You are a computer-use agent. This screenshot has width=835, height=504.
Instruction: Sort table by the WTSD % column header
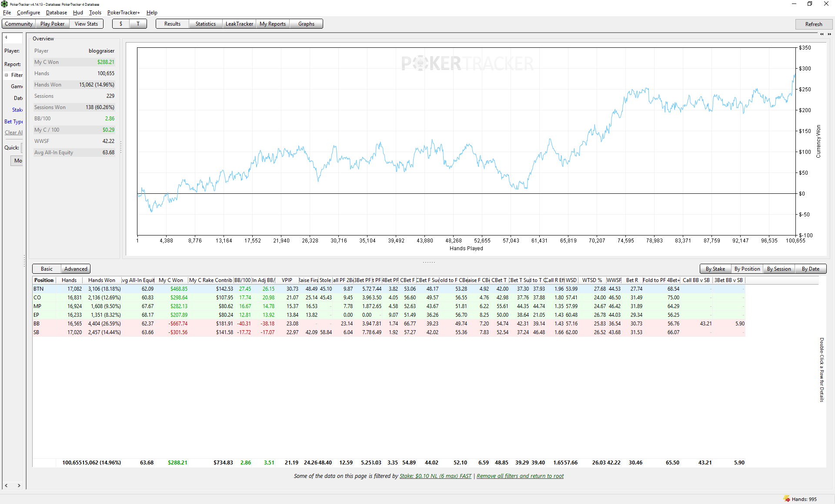592,280
